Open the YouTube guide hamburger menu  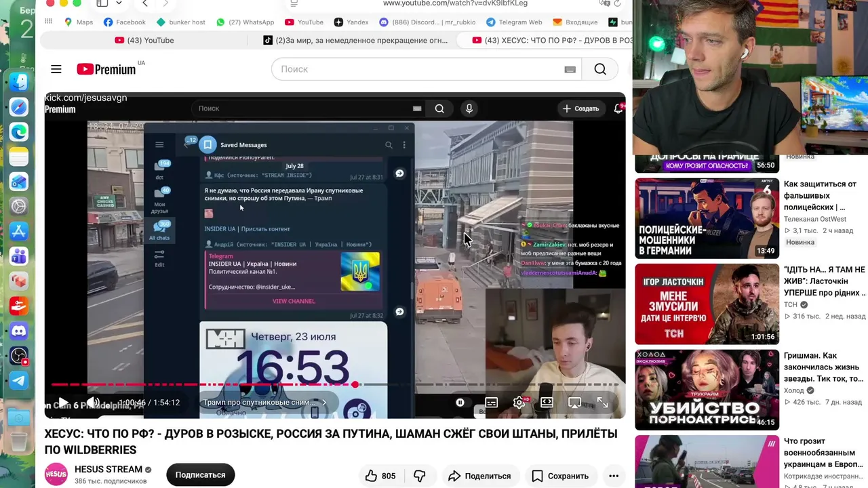56,69
